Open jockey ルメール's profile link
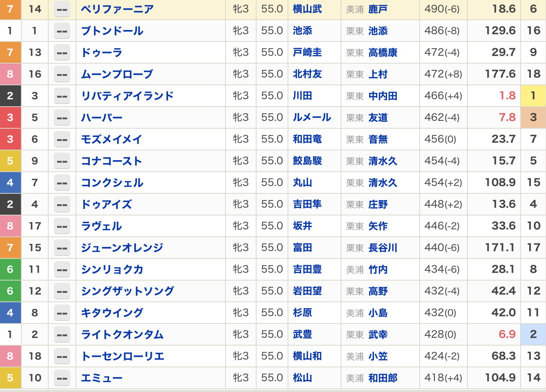 pyautogui.click(x=312, y=118)
